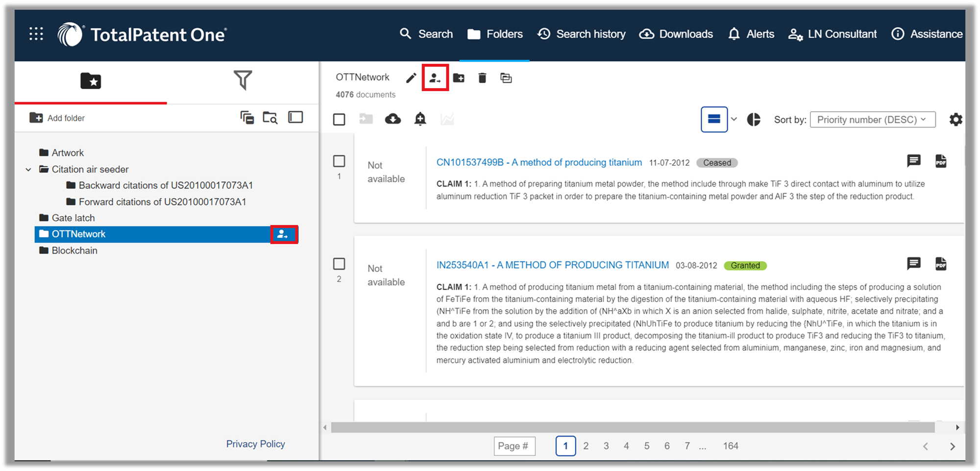The height and width of the screenshot is (471, 980).
Task: Click the analytics chart toolbar icon
Action: (x=447, y=119)
